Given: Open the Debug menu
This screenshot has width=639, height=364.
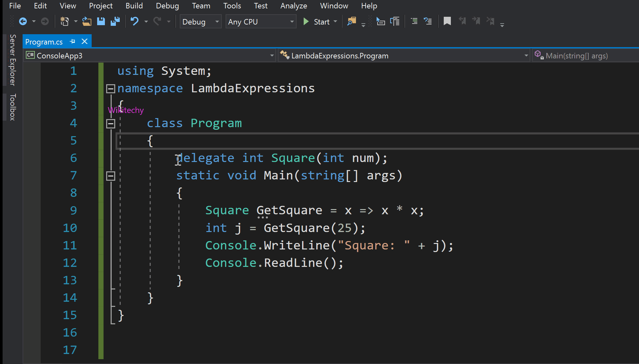Looking at the screenshot, I should click(x=167, y=5).
